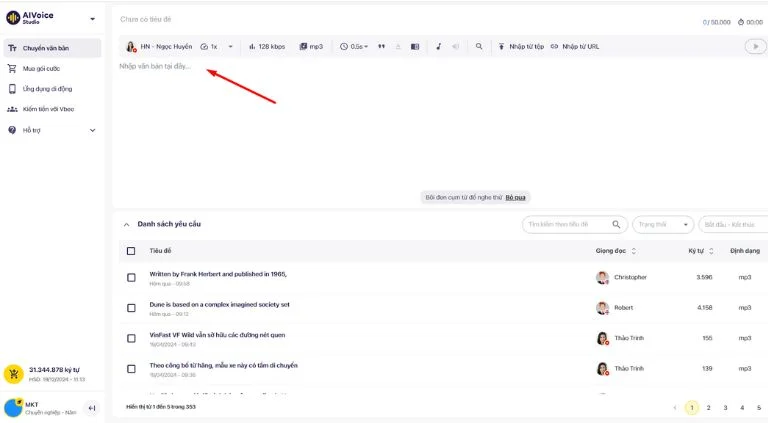This screenshot has height=423, width=768.
Task: Click the quotation marks toolbar icon
Action: (382, 47)
